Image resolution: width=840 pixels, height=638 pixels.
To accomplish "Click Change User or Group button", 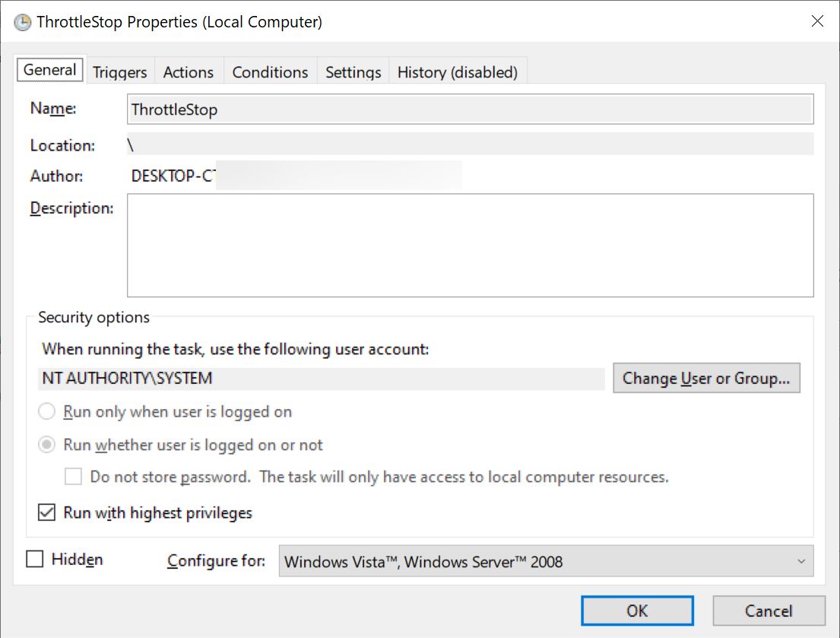I will [x=707, y=378].
